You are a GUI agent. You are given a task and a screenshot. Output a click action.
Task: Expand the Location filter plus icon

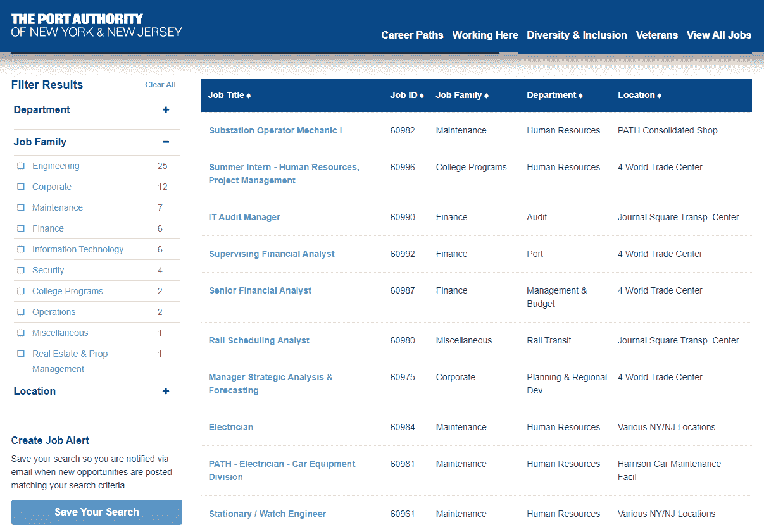pyautogui.click(x=166, y=391)
